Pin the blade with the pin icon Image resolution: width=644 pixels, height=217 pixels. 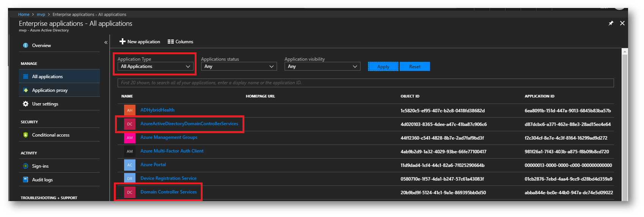pos(611,23)
